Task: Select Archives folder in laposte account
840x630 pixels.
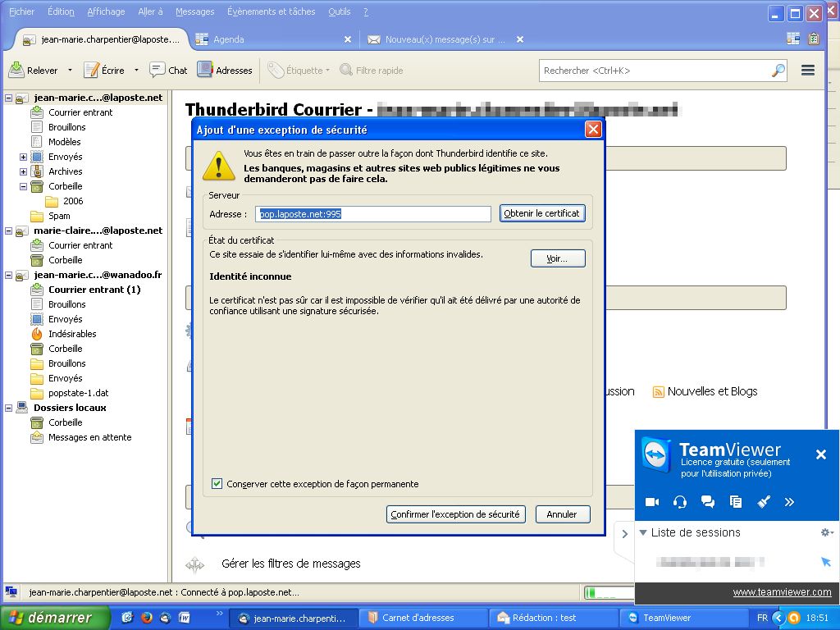Action: tap(66, 171)
